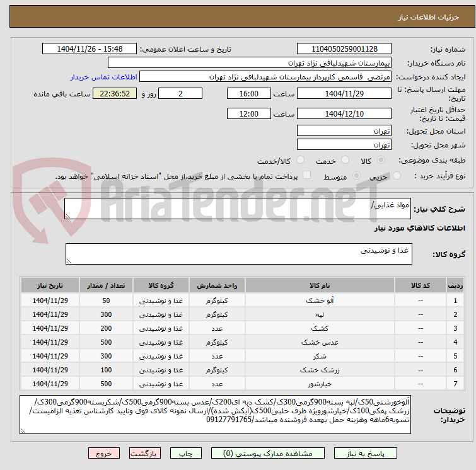Click the شرح کلی نیاز text area

pyautogui.click(x=238, y=209)
